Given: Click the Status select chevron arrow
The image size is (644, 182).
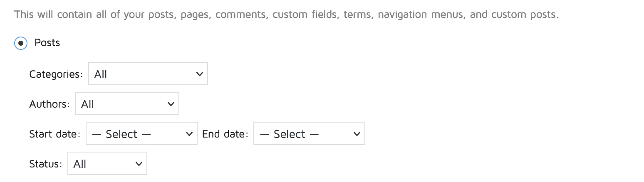Looking at the screenshot, I should pyautogui.click(x=139, y=164).
